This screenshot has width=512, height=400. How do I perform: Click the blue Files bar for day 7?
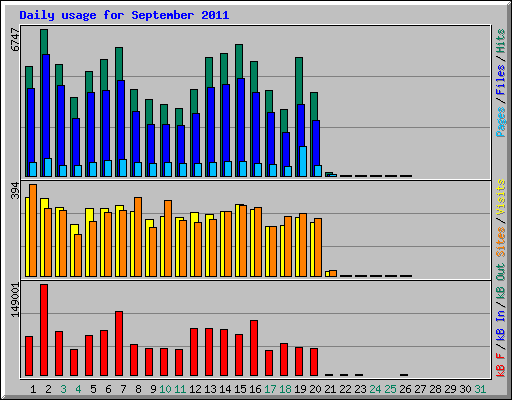pos(121,120)
